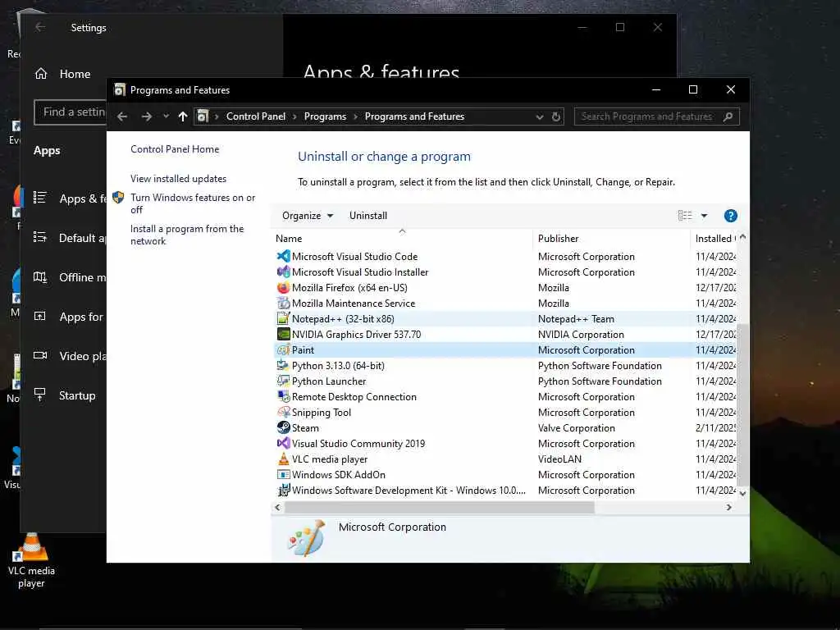Viewport: 840px width, 630px height.
Task: Click the horizontal scrollbar thumb
Action: click(x=440, y=507)
